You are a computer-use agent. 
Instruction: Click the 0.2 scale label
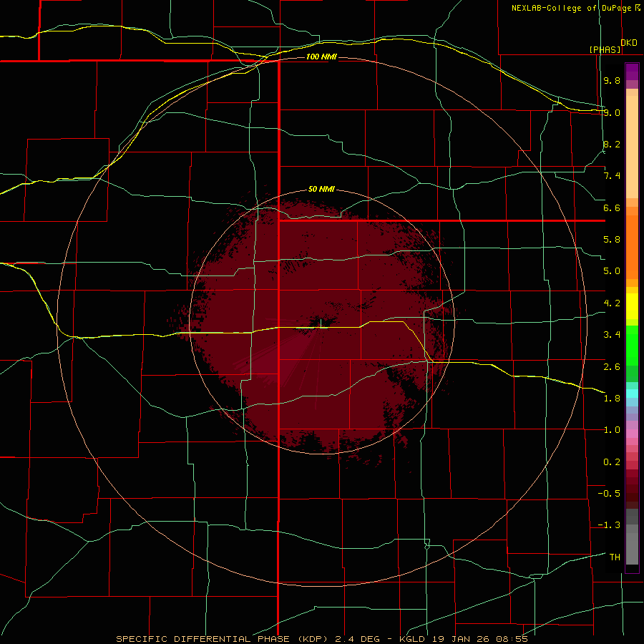[612, 462]
